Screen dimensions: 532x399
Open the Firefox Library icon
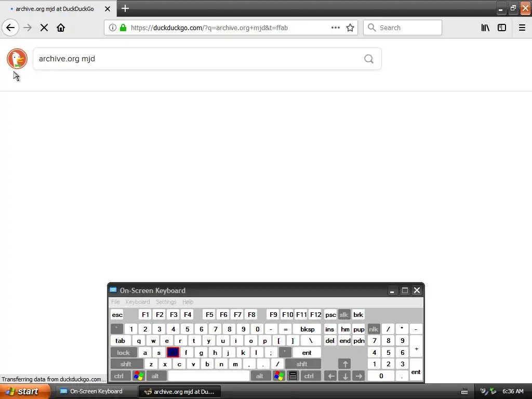point(485,28)
